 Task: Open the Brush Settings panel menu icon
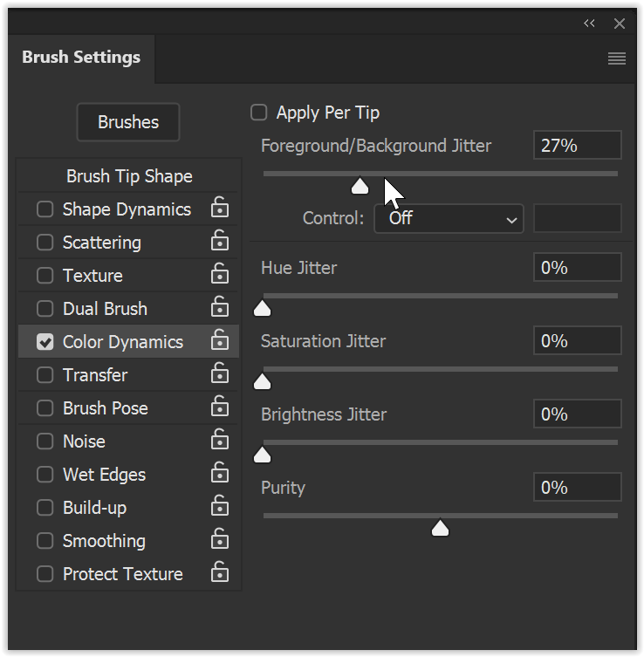[617, 58]
